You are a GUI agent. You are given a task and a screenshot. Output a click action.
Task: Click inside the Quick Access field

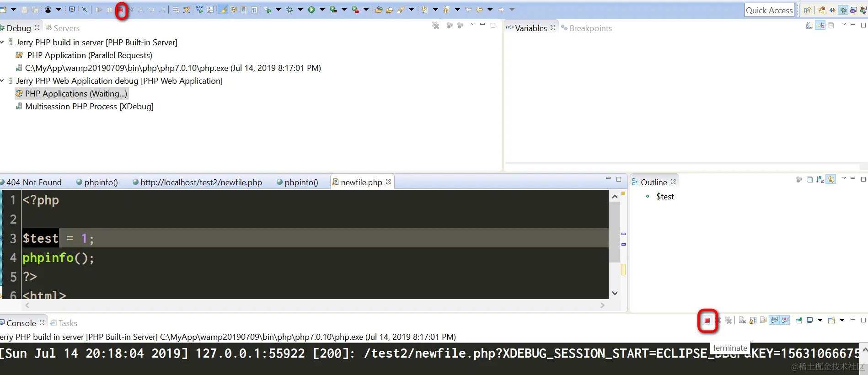[769, 10]
